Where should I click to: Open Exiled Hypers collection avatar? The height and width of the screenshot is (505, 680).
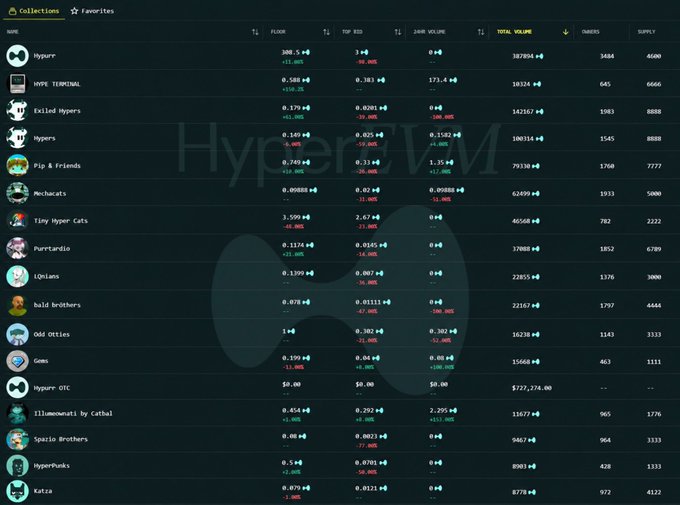point(17,111)
